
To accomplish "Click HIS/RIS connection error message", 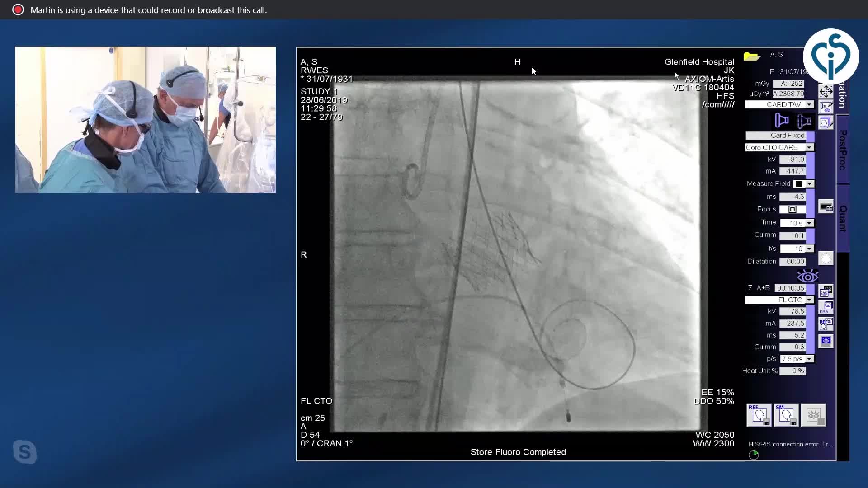I will coord(790,444).
